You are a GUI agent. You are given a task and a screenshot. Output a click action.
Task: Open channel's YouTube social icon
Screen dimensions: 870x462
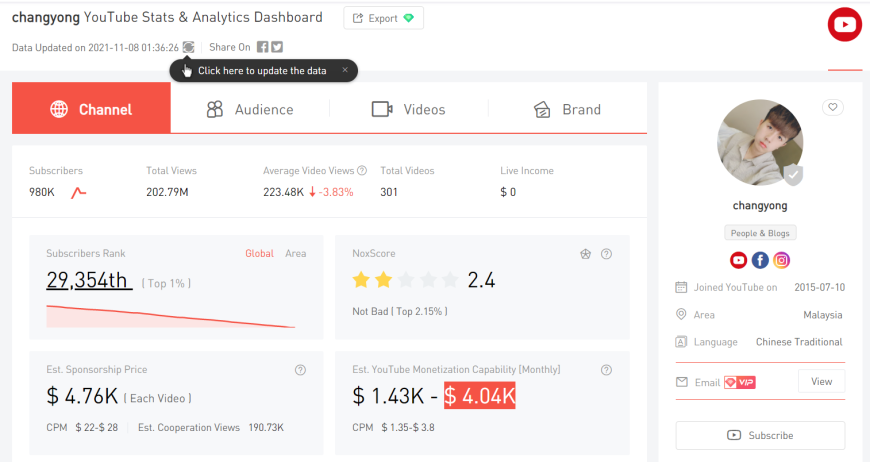click(x=739, y=260)
